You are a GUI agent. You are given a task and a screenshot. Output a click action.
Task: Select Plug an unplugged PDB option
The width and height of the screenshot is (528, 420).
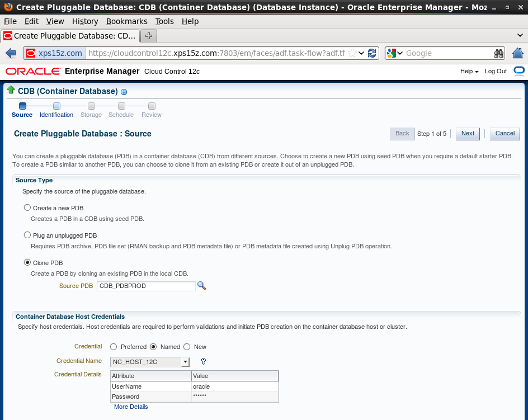[x=27, y=235]
